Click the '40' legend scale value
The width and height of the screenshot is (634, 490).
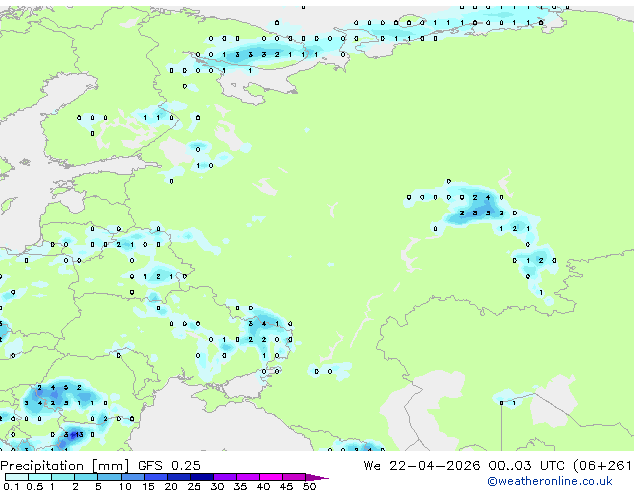click(x=263, y=486)
